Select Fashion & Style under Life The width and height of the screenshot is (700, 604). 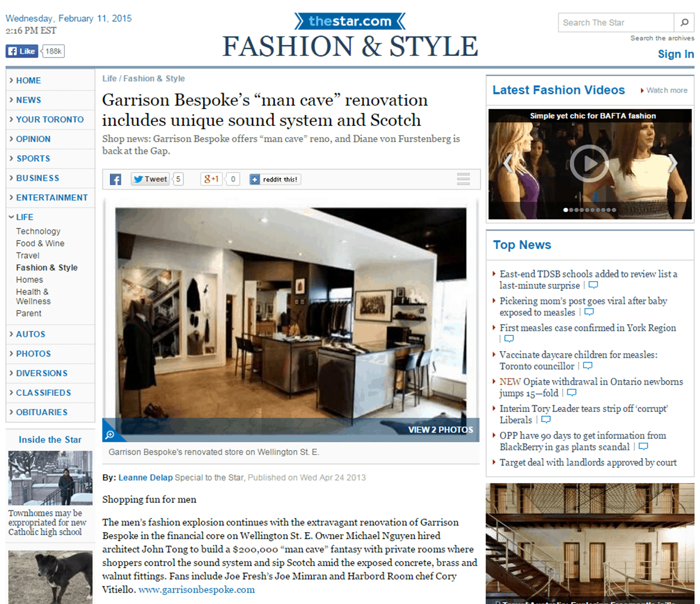[x=47, y=268]
